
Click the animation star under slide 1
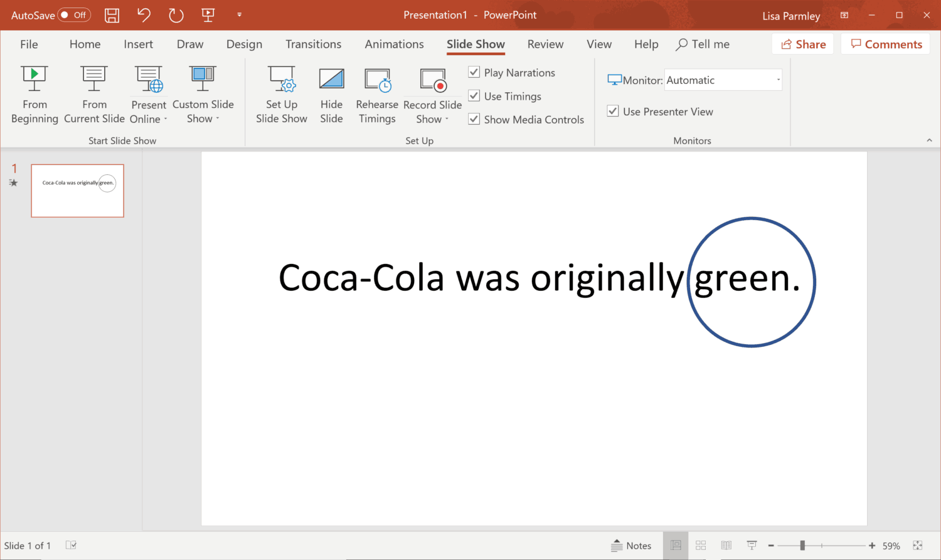point(13,183)
